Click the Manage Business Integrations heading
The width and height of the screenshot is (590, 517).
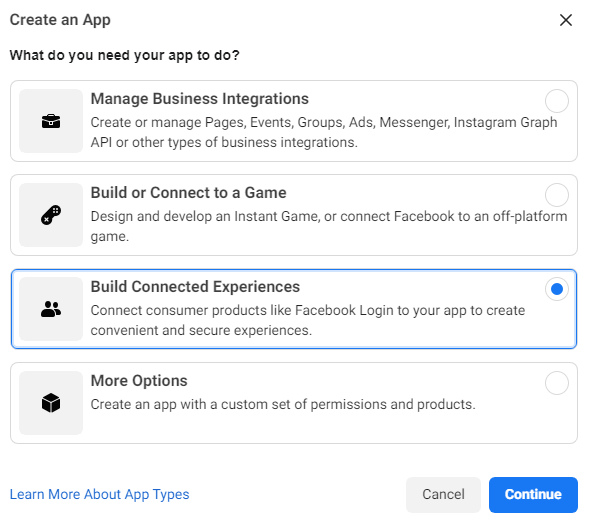point(199,99)
